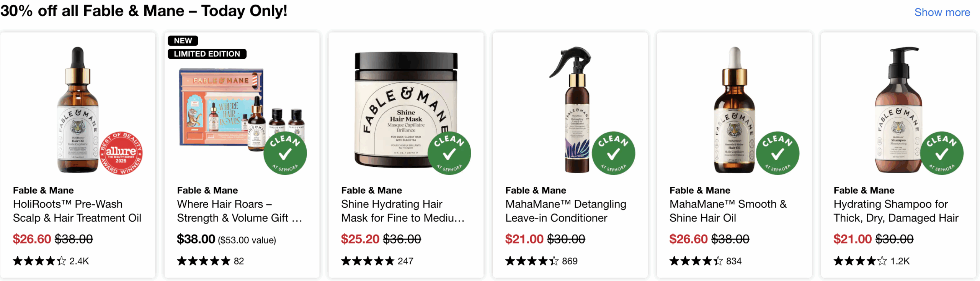Open Shine Hydrating Hair Mask title
980x281 pixels.
[x=403, y=211]
